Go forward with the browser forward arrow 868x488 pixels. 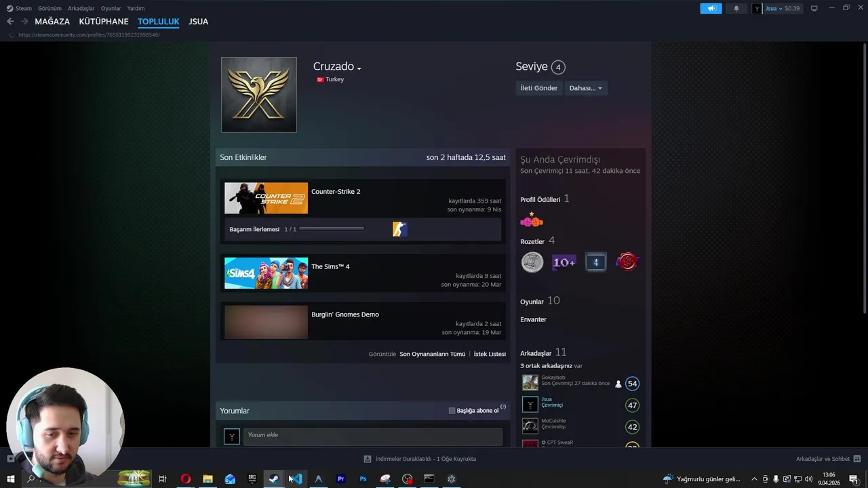pos(24,22)
